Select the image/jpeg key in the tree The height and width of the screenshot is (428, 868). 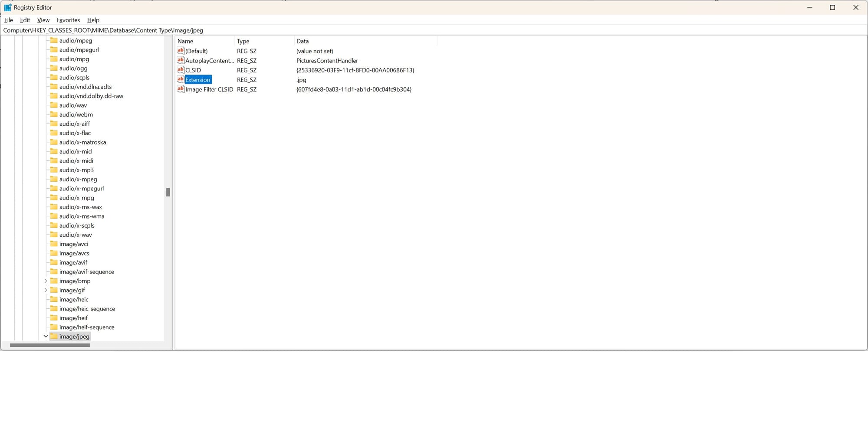tap(74, 336)
